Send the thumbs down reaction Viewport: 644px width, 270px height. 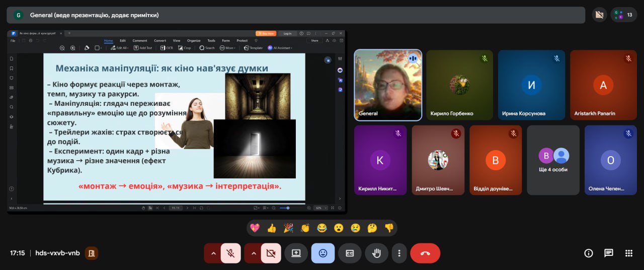[x=389, y=228]
